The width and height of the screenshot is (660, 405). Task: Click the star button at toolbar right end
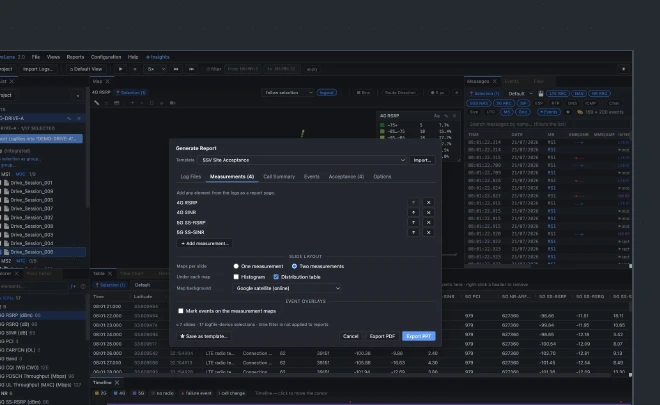click(623, 69)
